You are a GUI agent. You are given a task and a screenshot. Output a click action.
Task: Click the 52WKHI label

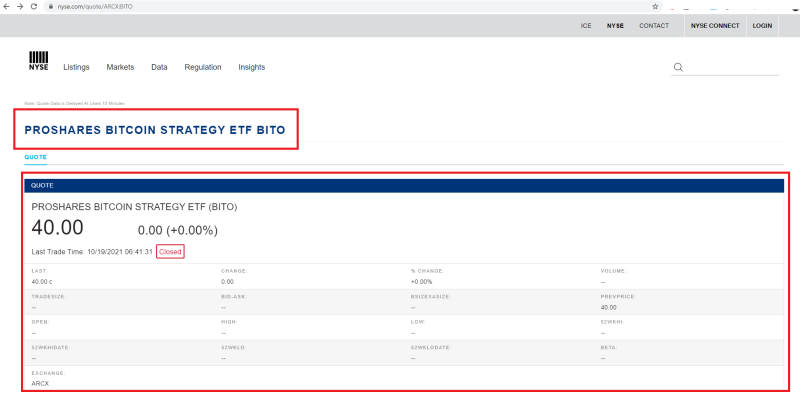coord(613,322)
